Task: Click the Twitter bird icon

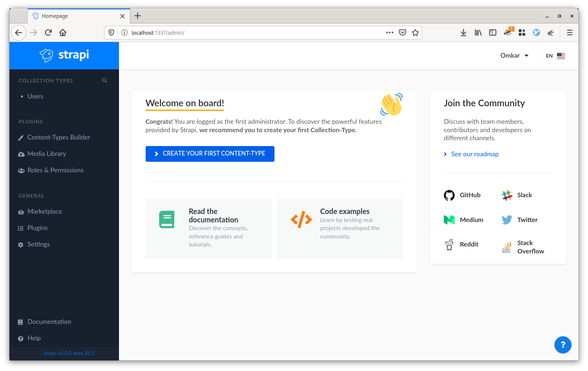Action: pos(507,220)
